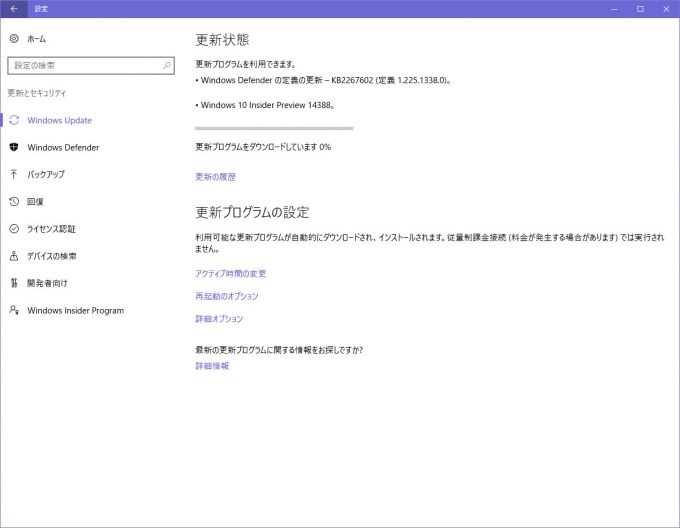Select Windows Update in sidebar
Image resolution: width=680 pixels, height=528 pixels.
(x=59, y=120)
